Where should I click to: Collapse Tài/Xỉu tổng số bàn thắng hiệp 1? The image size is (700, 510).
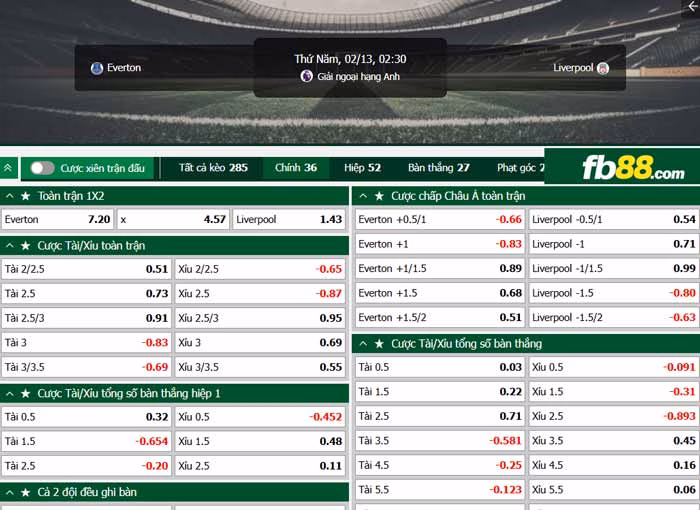[x=10, y=393]
